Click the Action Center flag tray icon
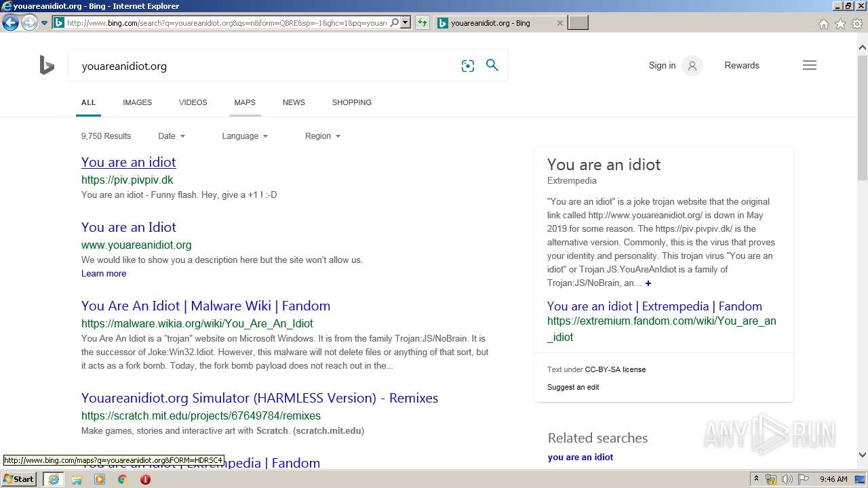This screenshot has height=488, width=868. (804, 479)
